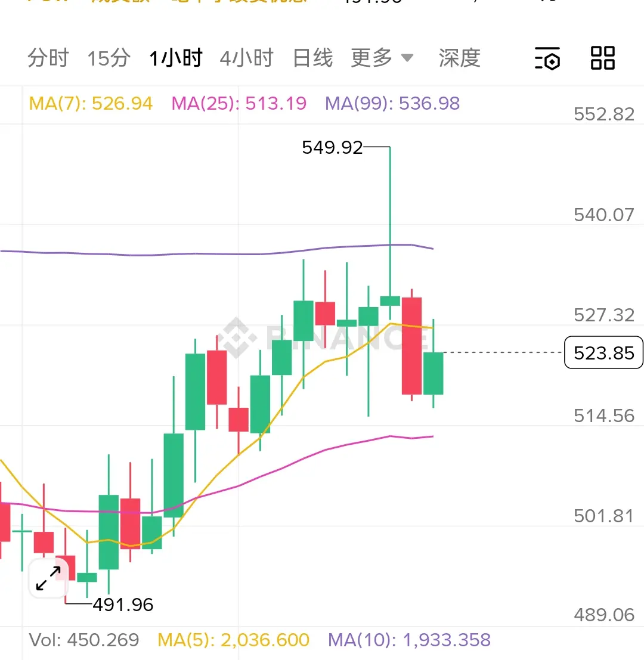Tap the current price tag 523.85

pos(603,353)
